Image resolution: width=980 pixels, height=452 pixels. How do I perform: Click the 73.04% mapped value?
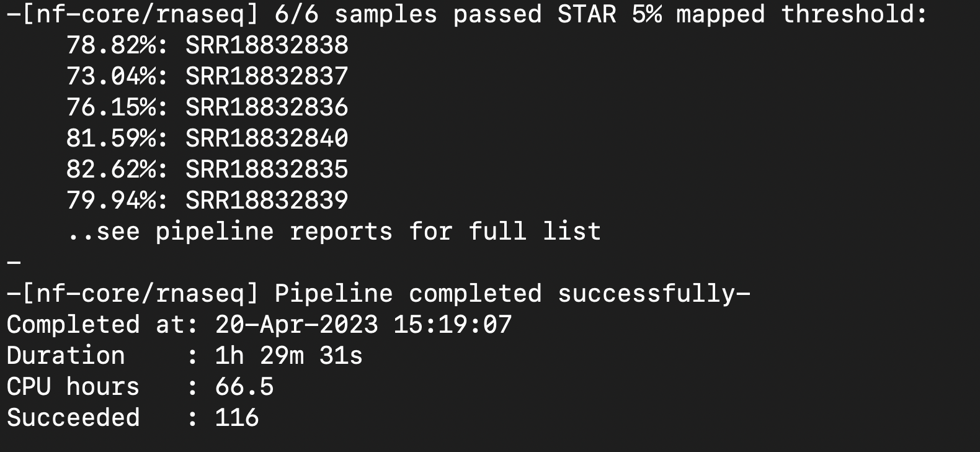coord(112,76)
